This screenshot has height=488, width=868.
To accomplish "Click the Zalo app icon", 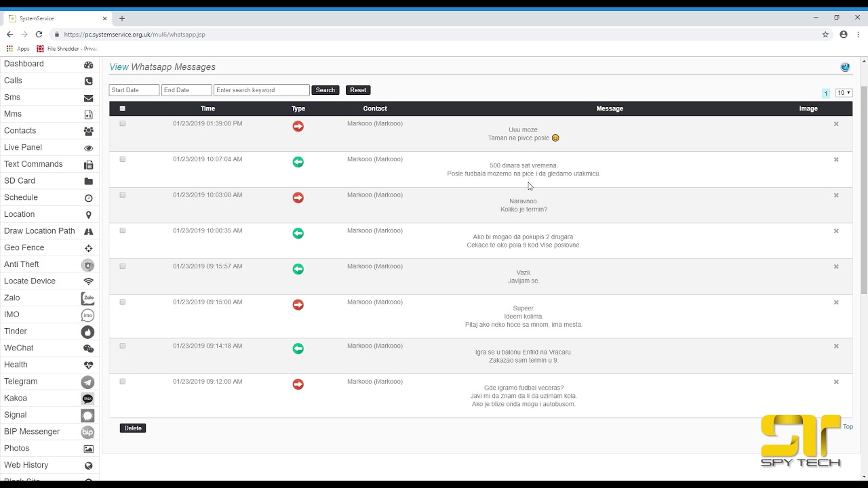I will click(x=87, y=298).
